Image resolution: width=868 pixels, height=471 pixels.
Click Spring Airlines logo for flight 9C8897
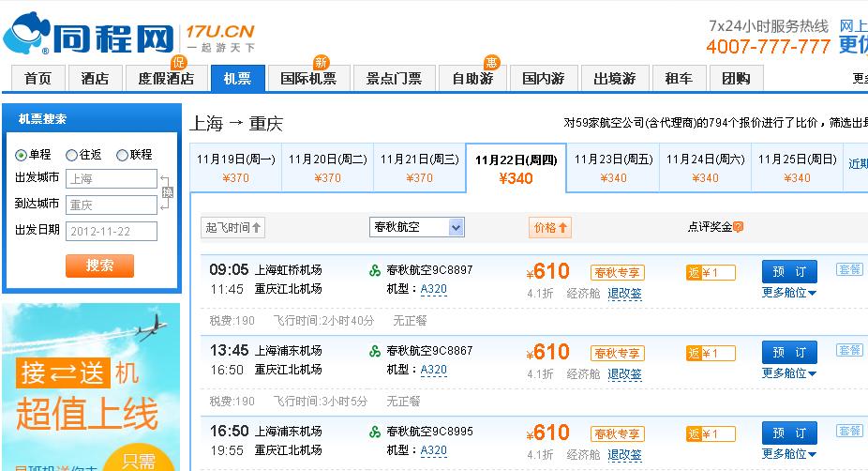point(375,270)
